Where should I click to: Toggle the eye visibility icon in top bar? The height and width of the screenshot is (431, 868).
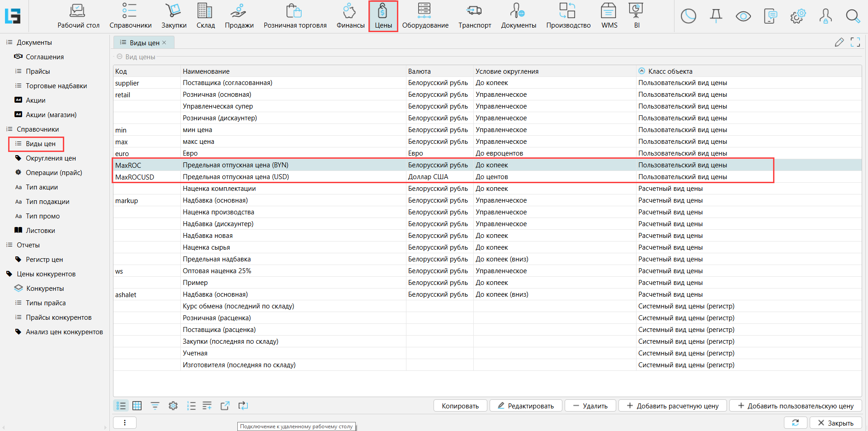click(x=743, y=16)
